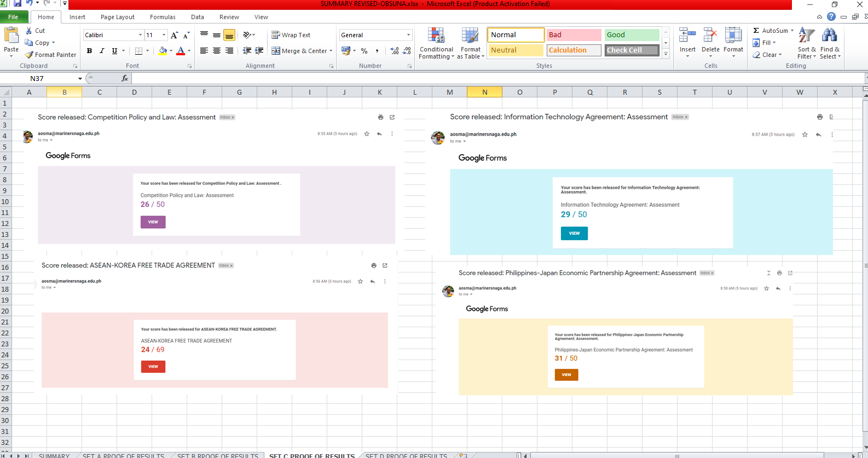This screenshot has width=868, height=458.
Task: Apply the Normal cell style
Action: 516,35
